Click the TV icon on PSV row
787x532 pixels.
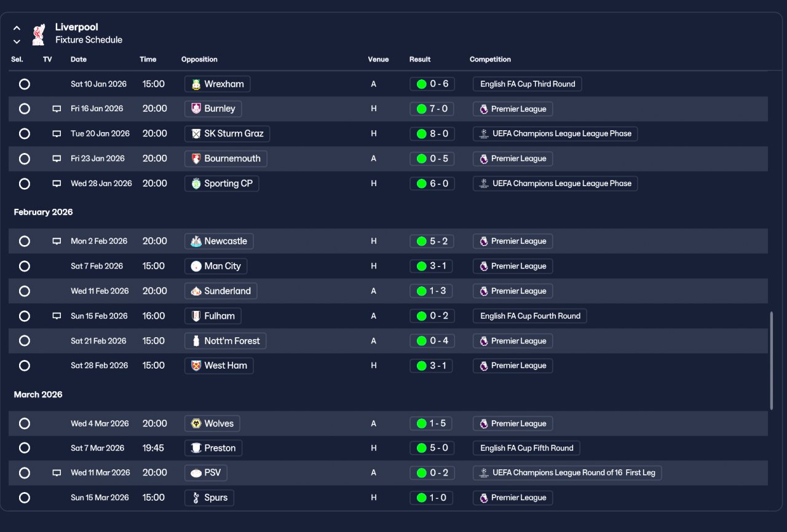[57, 473]
